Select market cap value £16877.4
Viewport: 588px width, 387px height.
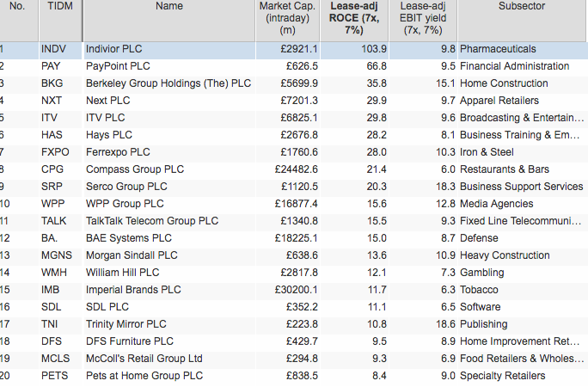tap(297, 204)
